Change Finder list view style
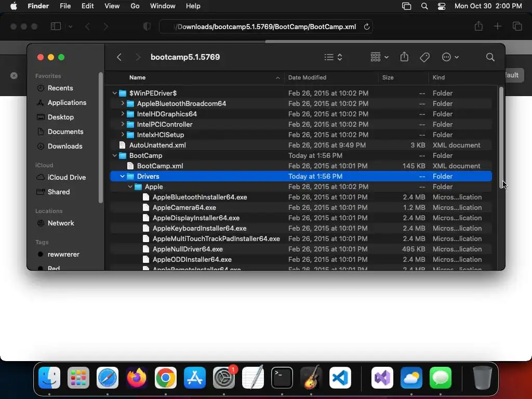532x399 pixels. click(x=333, y=57)
